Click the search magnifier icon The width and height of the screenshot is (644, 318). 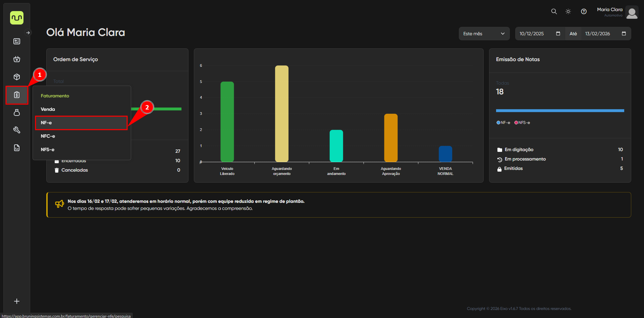pos(554,11)
